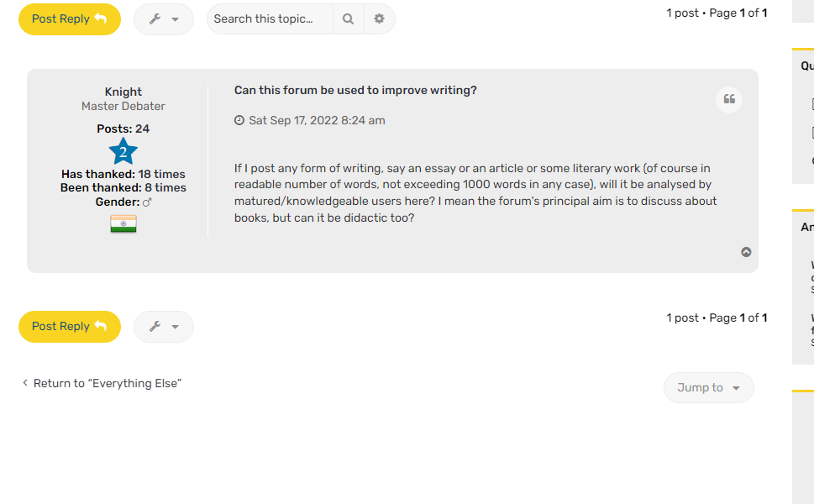
Task: Open the 'Jump to' dropdown
Action: click(x=708, y=387)
